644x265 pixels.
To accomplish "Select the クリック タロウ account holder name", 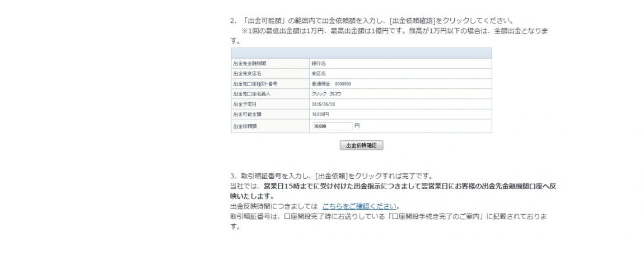I will point(326,94).
